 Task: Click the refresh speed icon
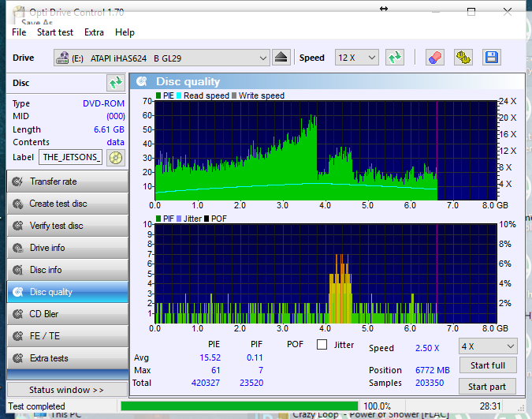[x=395, y=58]
